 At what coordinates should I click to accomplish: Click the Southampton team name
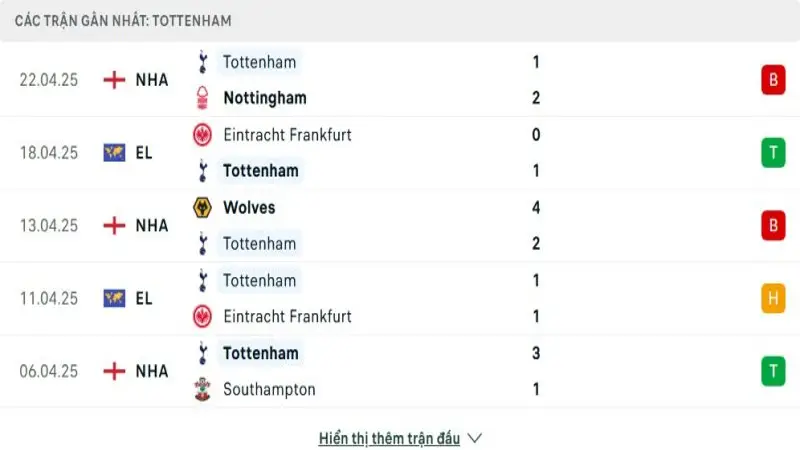(x=269, y=390)
